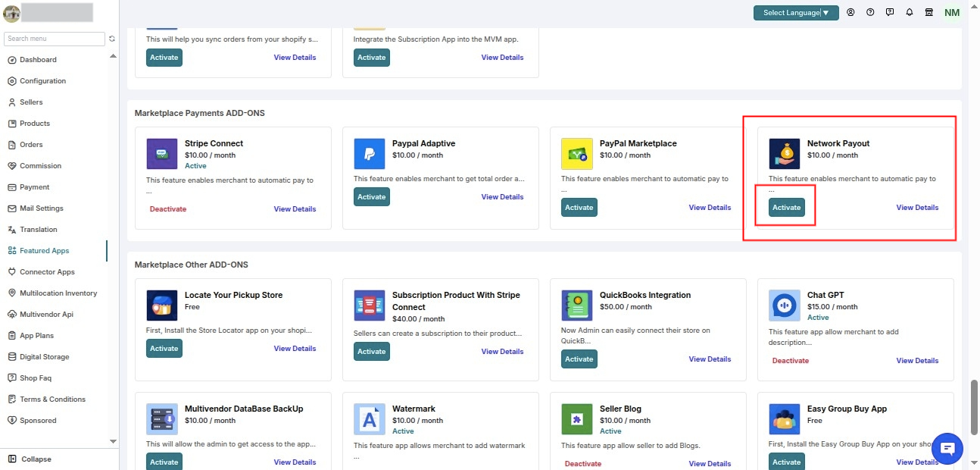The image size is (980, 470).
Task: View Details of Chat GPT
Action: point(917,361)
